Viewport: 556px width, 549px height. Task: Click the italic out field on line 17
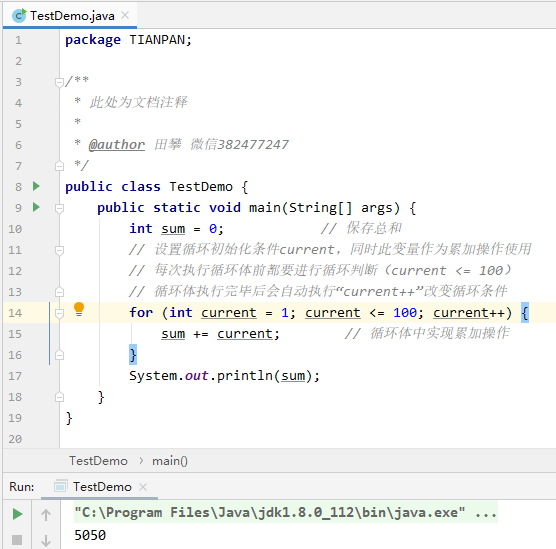(x=196, y=376)
